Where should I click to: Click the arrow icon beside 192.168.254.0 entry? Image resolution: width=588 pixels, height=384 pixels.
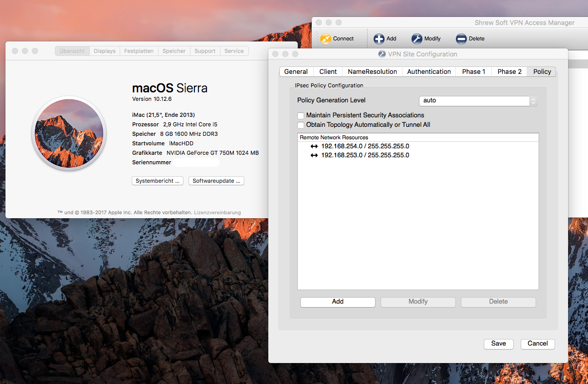314,146
